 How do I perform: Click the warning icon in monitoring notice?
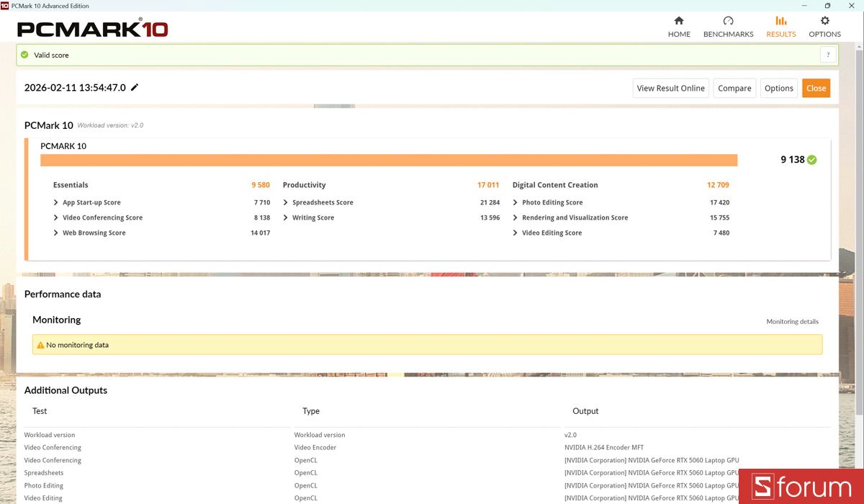click(x=41, y=345)
